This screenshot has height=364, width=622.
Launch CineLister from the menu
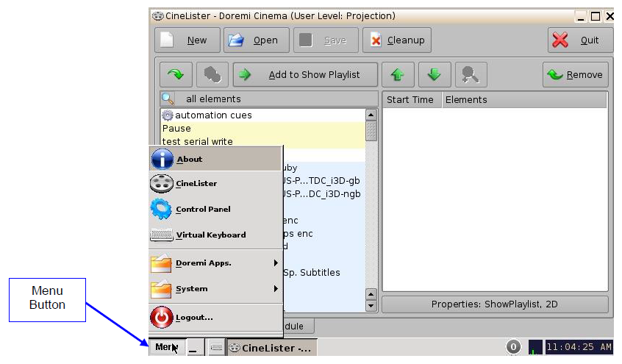coord(215,183)
